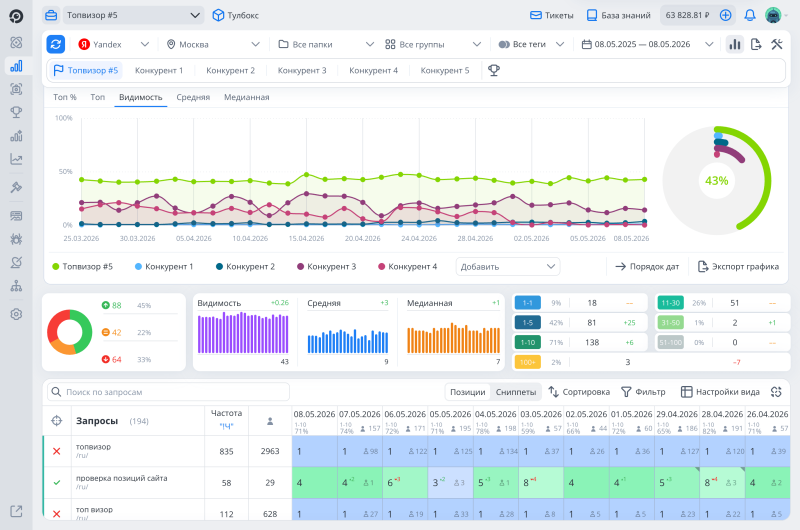This screenshot has height=530, width=800.
Task: Select the Средняя chart tab
Action: click(193, 97)
